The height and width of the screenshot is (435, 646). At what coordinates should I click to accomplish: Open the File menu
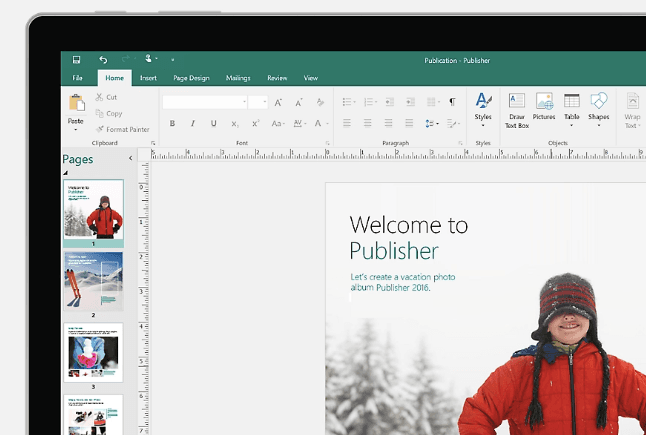tap(77, 78)
